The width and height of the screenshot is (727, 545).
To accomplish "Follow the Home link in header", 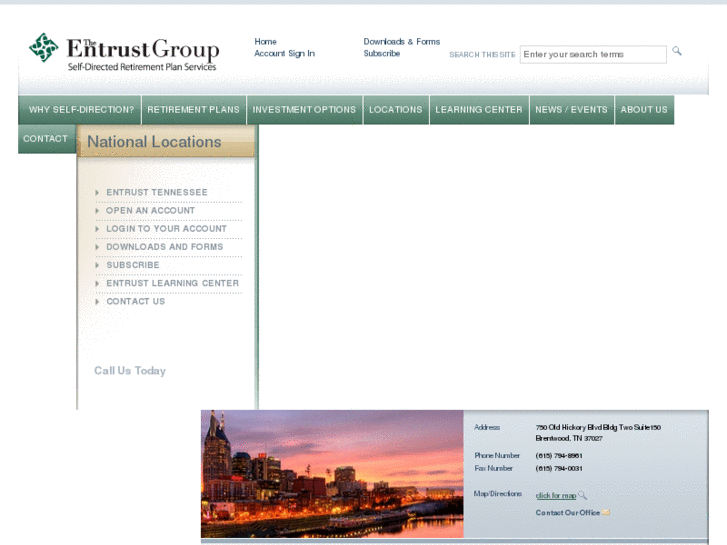I will pos(265,42).
